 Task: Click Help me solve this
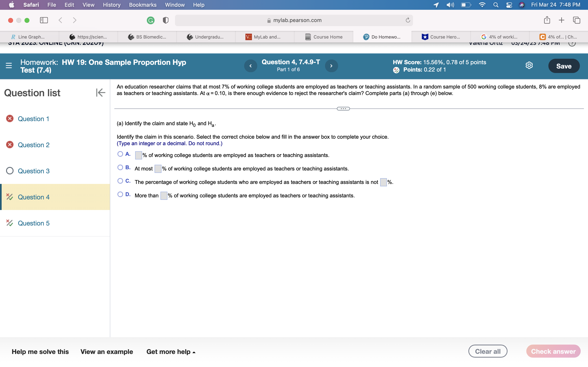(40, 352)
